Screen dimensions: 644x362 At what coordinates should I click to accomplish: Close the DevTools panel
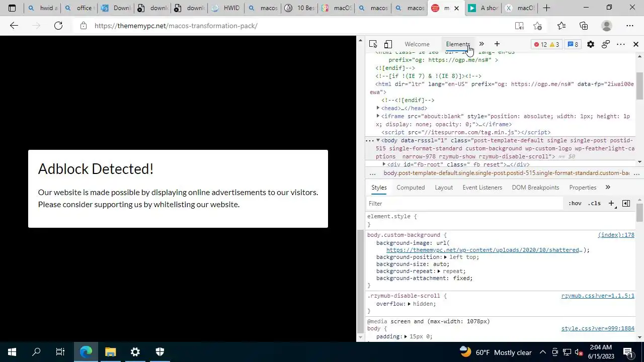636,44
